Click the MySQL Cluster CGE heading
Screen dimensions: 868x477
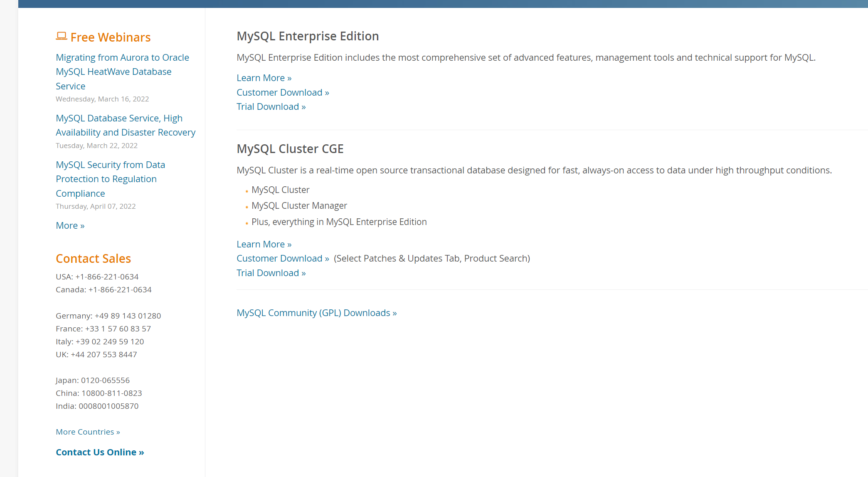pyautogui.click(x=290, y=149)
